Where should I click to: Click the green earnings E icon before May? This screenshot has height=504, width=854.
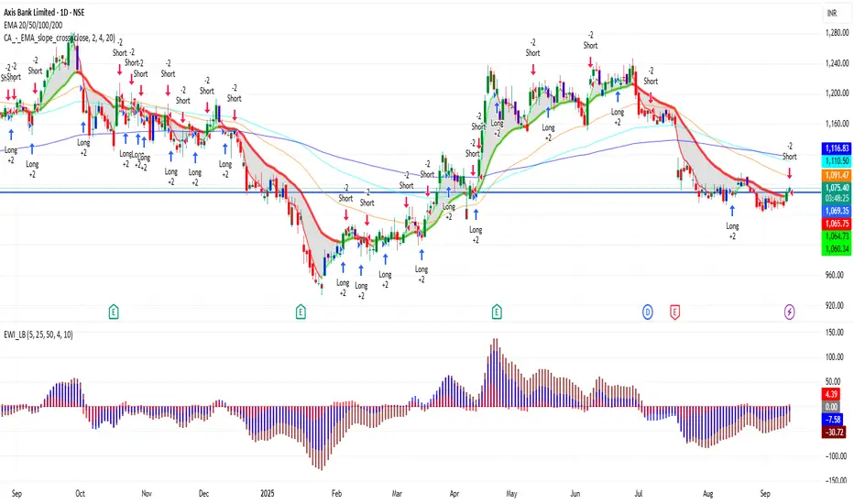(497, 312)
